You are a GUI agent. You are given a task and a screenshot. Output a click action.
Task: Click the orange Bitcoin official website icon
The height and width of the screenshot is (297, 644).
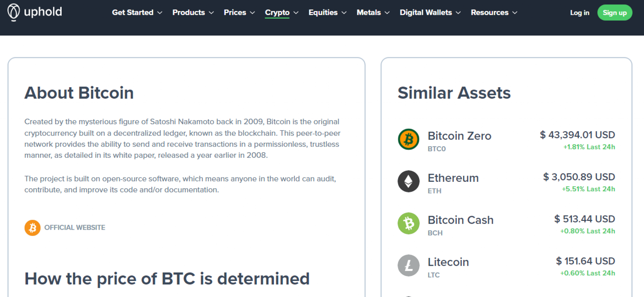point(32,228)
